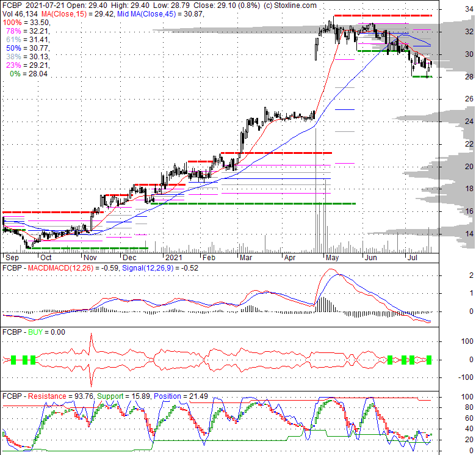Viewport: 476px width, 455px height.
Task: Click the red resistance line at 33.50
Action: [383, 15]
